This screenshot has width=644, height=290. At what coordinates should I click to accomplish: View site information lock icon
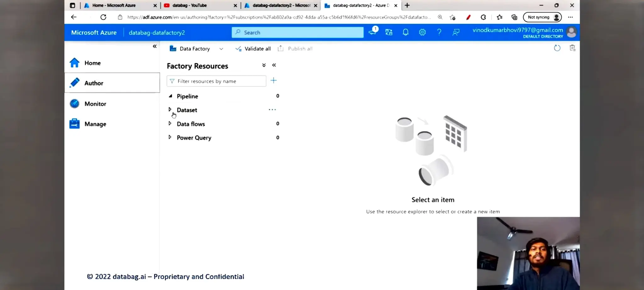pos(120,17)
